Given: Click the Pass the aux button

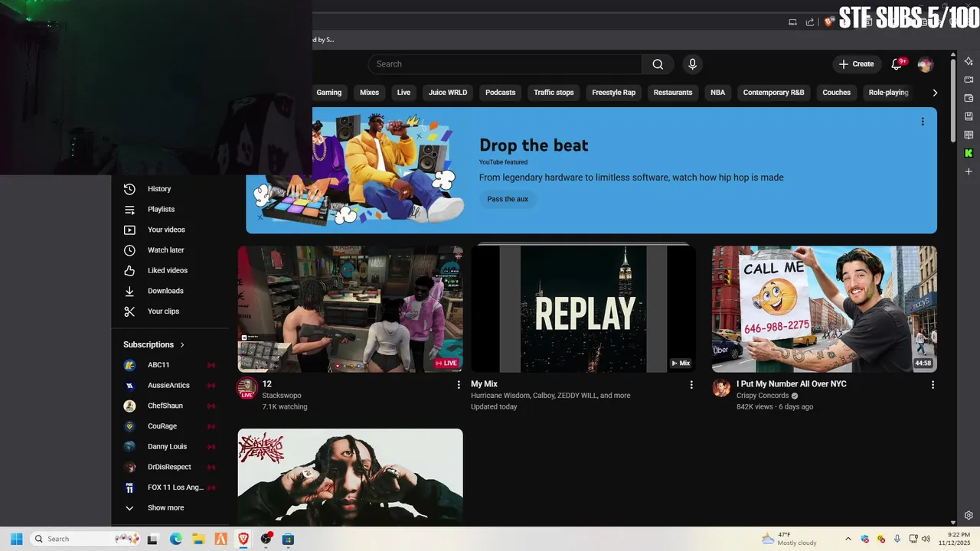Looking at the screenshot, I should point(508,199).
